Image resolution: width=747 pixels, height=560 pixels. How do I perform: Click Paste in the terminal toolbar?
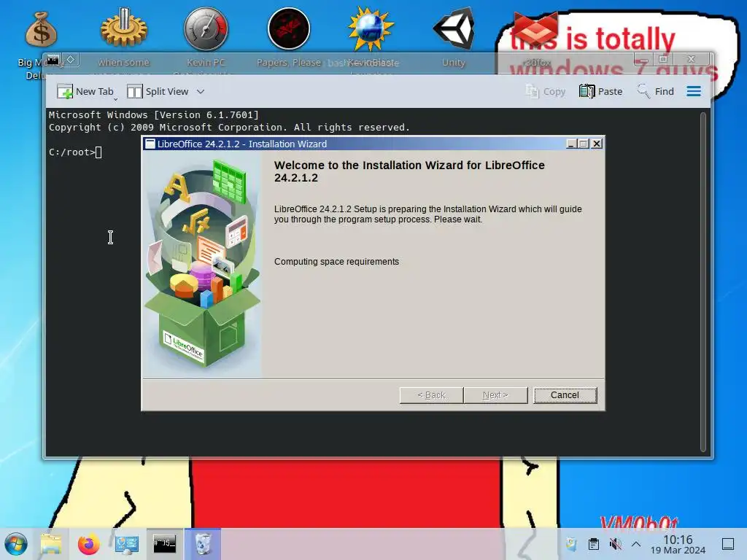[x=601, y=91]
